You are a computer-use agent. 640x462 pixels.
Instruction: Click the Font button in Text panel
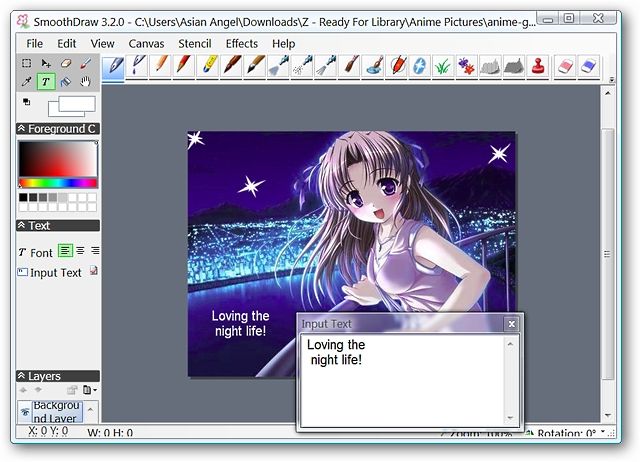[x=36, y=253]
